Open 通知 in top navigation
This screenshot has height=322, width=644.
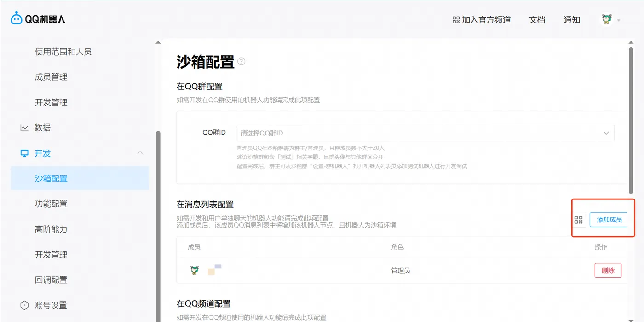click(x=572, y=20)
